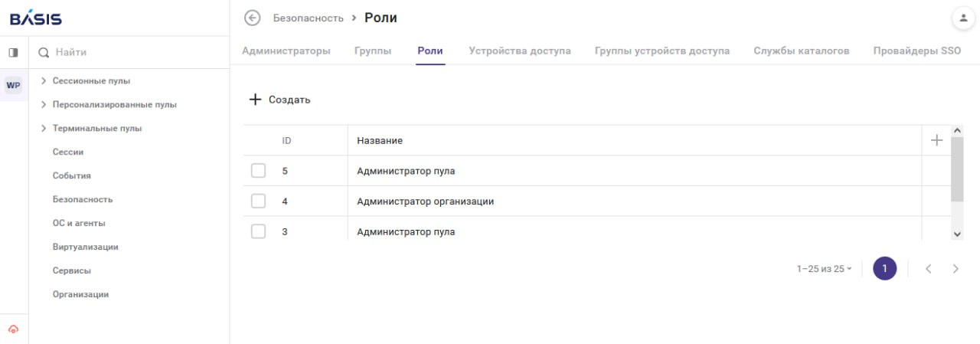Open Виртуализации in the sidebar
980x344 pixels.
coord(85,247)
